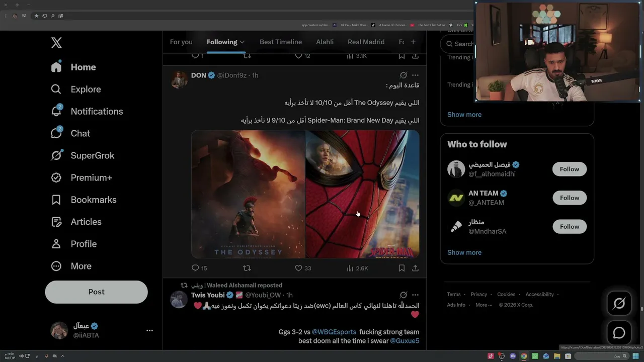Image resolution: width=644 pixels, height=362 pixels.
Task: Switch to the For you tab
Action: pyautogui.click(x=181, y=42)
